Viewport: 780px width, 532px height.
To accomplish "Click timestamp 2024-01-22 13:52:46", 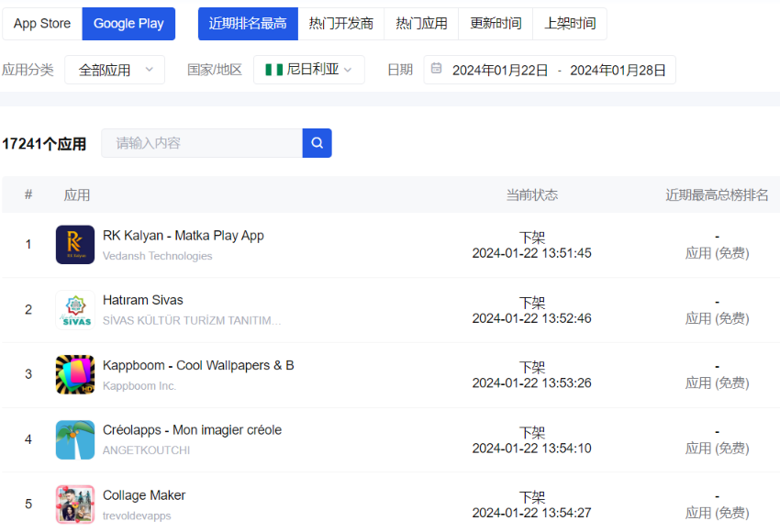I will coord(531,318).
